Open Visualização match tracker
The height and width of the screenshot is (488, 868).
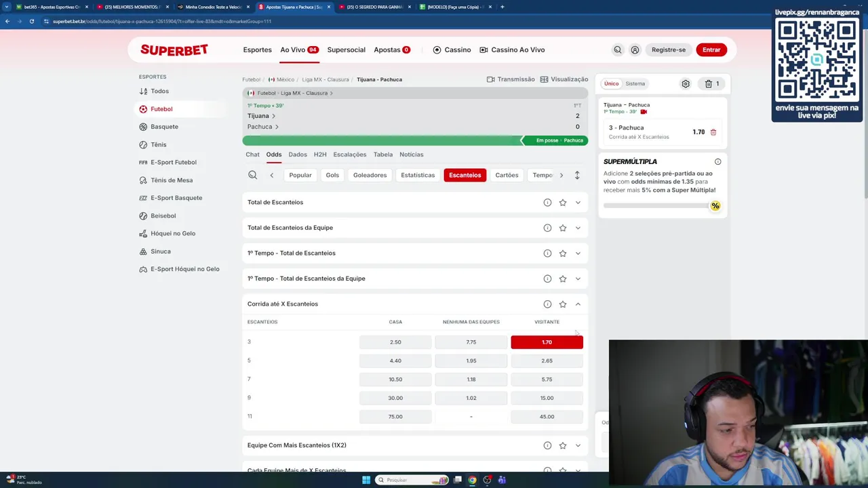pyautogui.click(x=564, y=79)
